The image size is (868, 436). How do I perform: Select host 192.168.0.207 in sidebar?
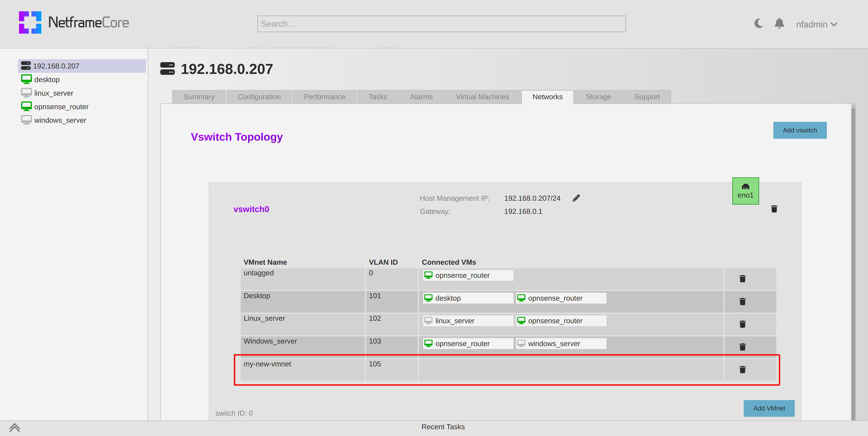82,66
